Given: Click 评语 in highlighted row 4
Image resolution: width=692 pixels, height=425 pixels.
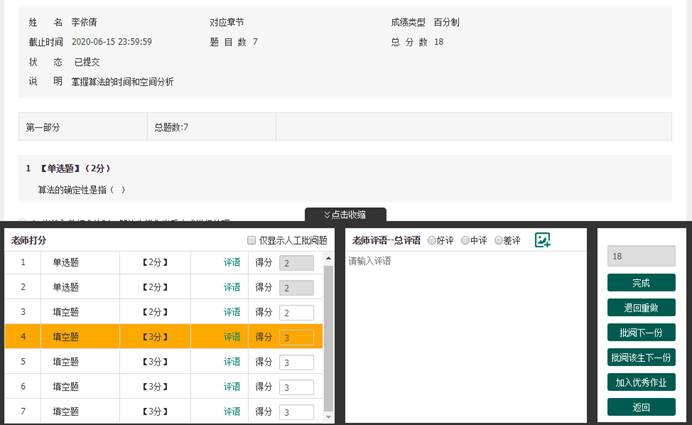Looking at the screenshot, I should tap(232, 337).
